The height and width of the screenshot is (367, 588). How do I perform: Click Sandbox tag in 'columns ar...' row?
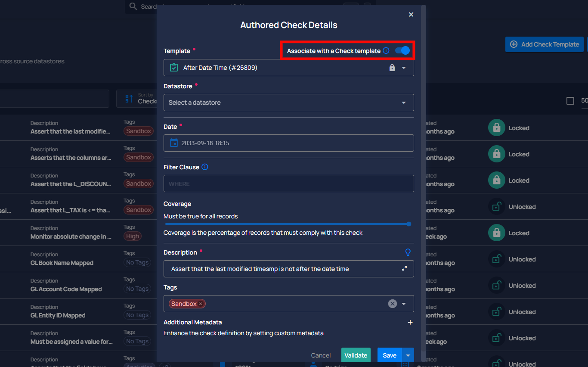click(x=139, y=157)
